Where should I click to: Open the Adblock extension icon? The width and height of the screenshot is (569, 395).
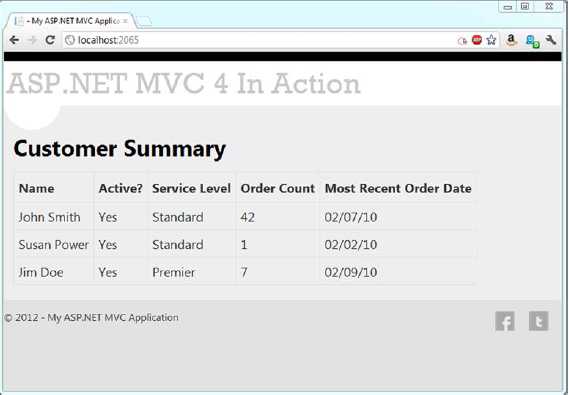[477, 40]
